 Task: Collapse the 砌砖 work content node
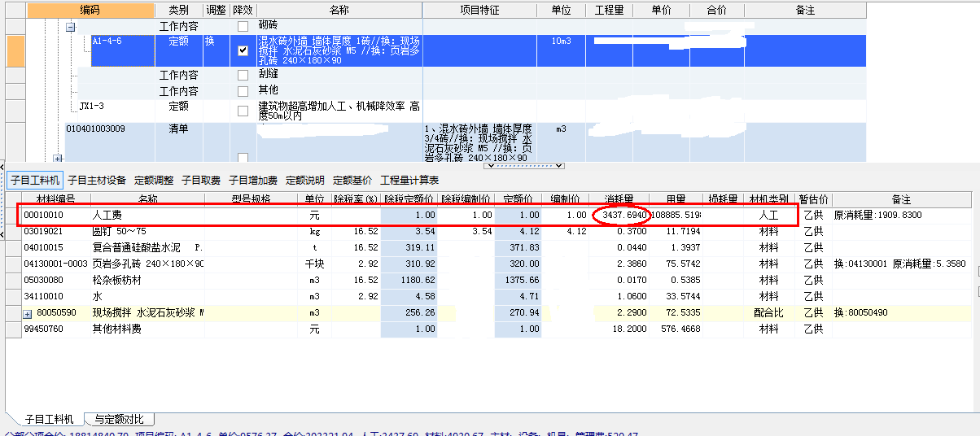tap(70, 27)
